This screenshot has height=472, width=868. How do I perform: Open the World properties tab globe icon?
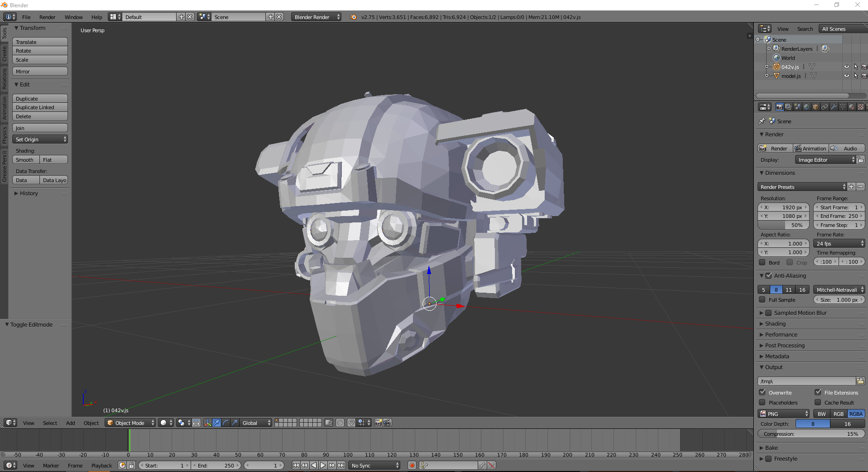click(x=806, y=107)
